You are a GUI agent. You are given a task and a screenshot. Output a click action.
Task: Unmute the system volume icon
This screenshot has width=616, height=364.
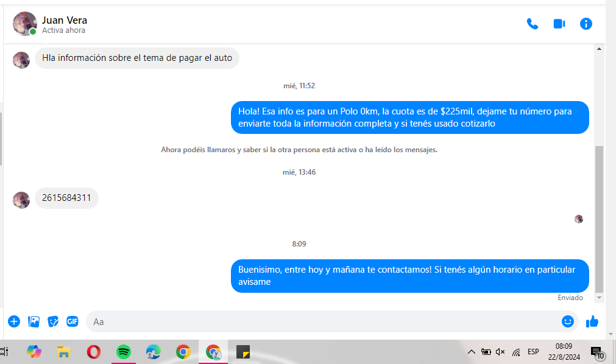[500, 352]
